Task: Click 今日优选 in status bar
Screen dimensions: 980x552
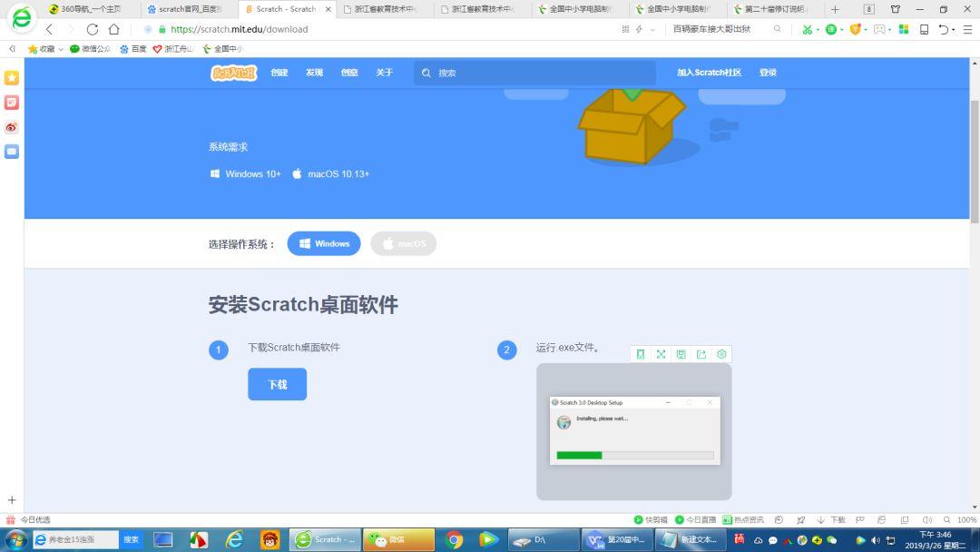Action: tap(29, 520)
